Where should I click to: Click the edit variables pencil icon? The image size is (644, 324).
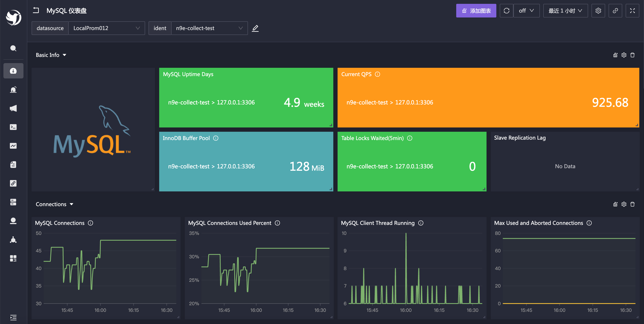[x=255, y=28]
